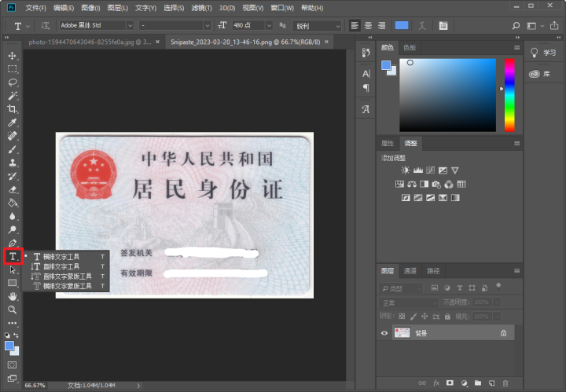Click the text color swatch in options bar
566x392 pixels.
click(x=402, y=26)
